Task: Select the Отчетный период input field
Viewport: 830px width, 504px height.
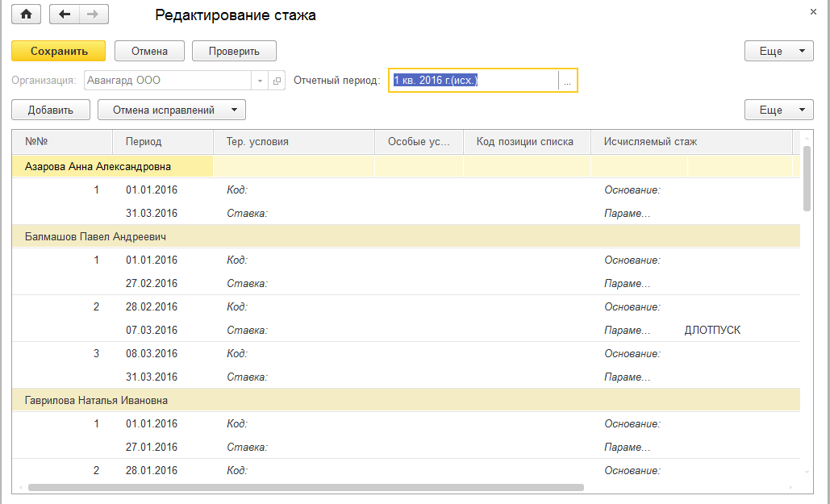Action: 473,81
